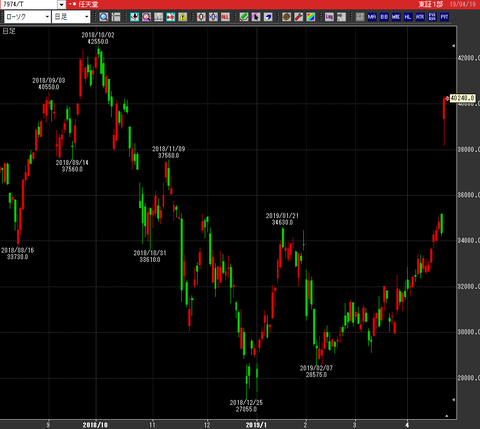480x429 pixels.
Task: Select the green pencil draw tool
Action: (244, 17)
